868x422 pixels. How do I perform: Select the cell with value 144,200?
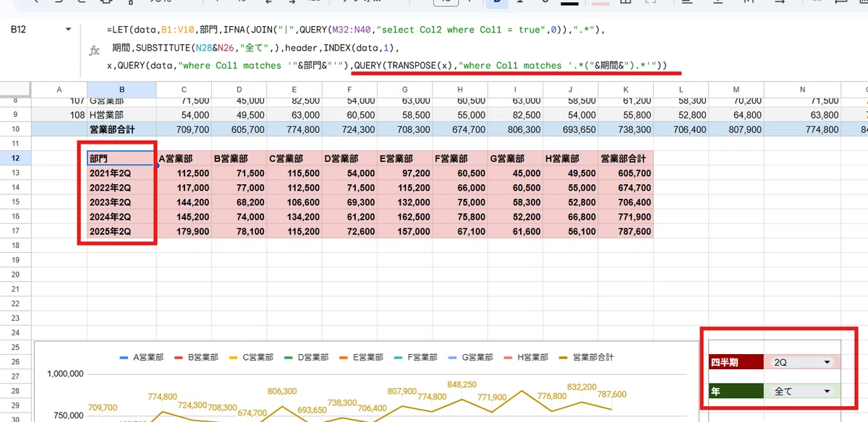184,202
